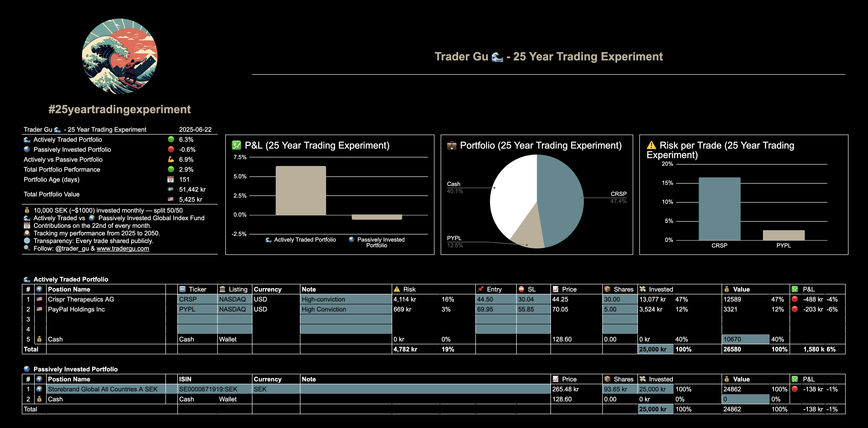Click the Invested money icon in active table

(x=643, y=289)
